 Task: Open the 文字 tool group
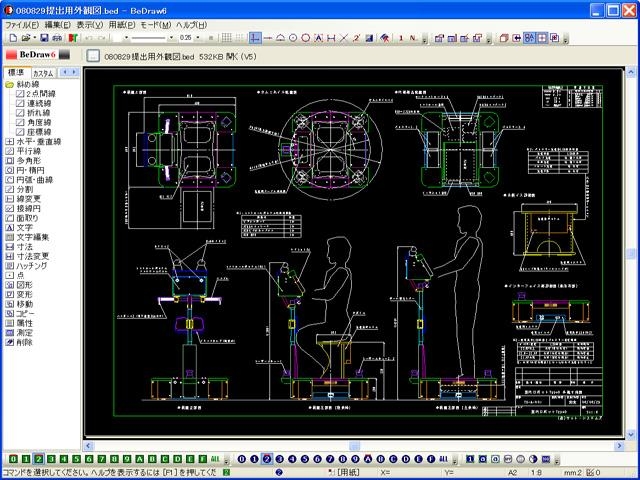pos(19,228)
